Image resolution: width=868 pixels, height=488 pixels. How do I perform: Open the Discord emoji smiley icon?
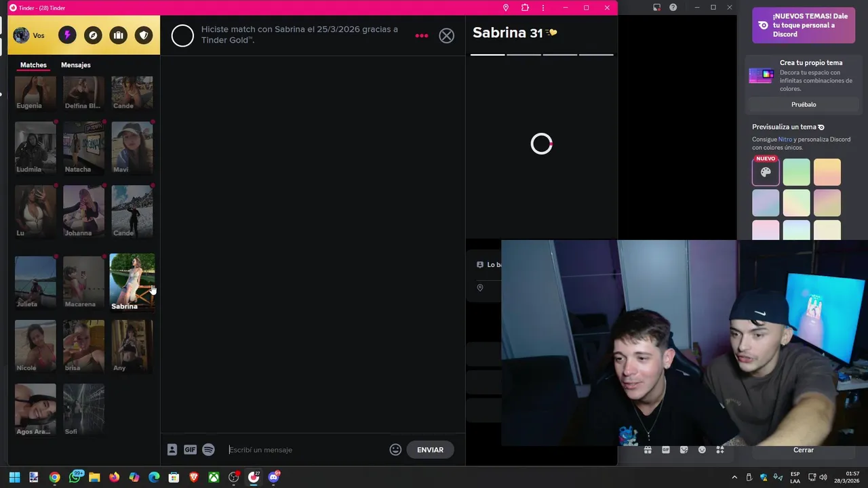[702, 450]
